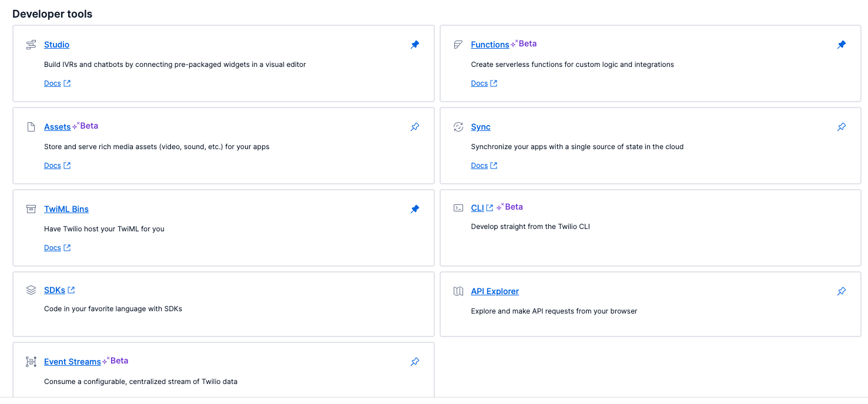
Task: Open the API Explorer link
Action: pos(495,291)
